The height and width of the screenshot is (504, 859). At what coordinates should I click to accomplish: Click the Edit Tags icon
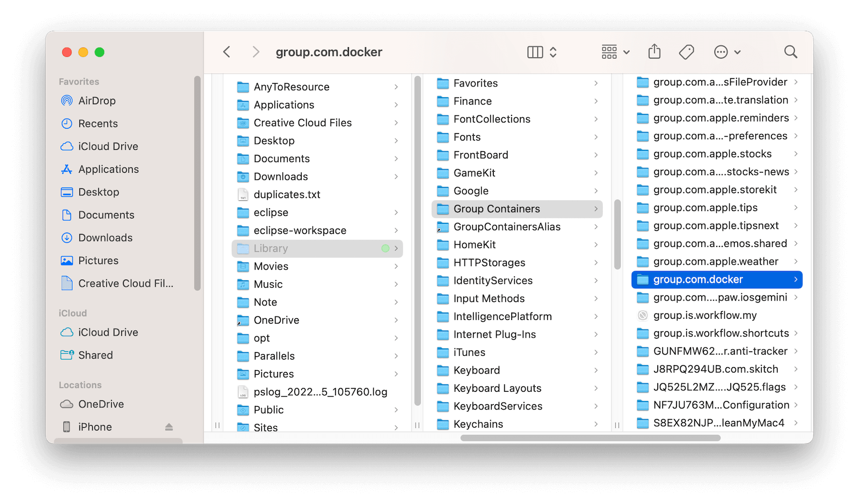686,52
